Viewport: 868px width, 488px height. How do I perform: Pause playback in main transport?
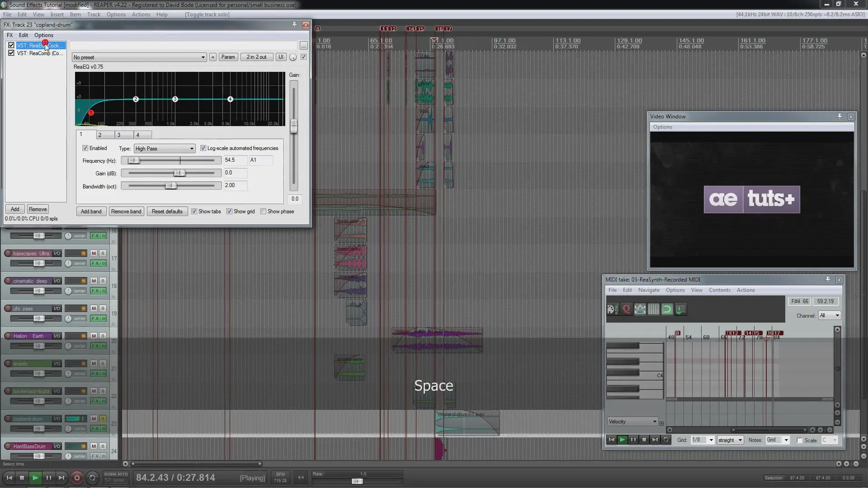tap(48, 478)
